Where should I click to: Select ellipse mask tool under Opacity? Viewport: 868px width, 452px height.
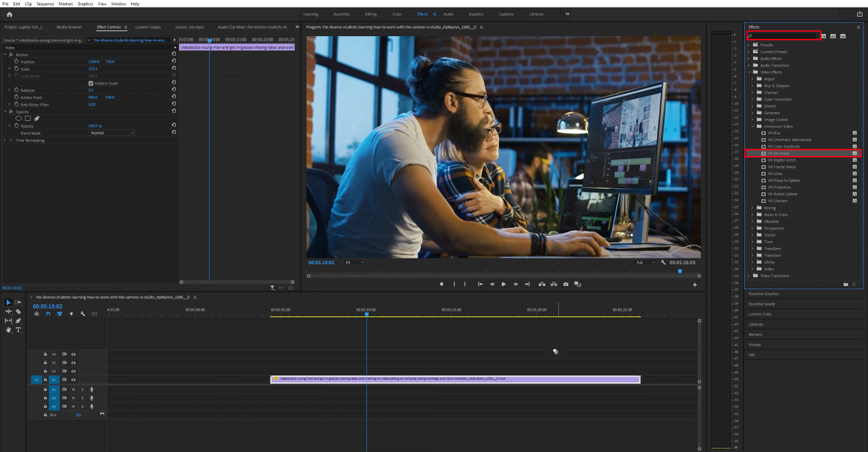point(19,118)
